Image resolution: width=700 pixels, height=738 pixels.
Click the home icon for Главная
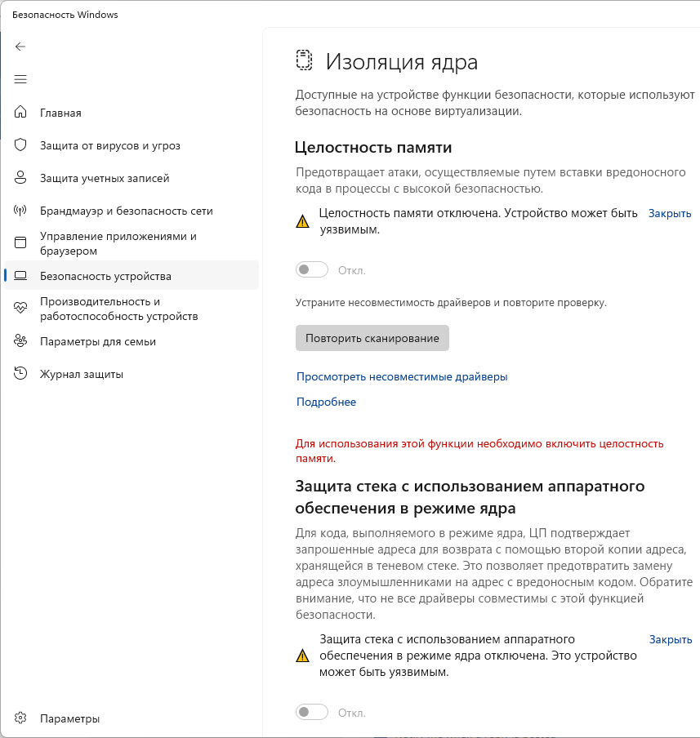tap(21, 113)
